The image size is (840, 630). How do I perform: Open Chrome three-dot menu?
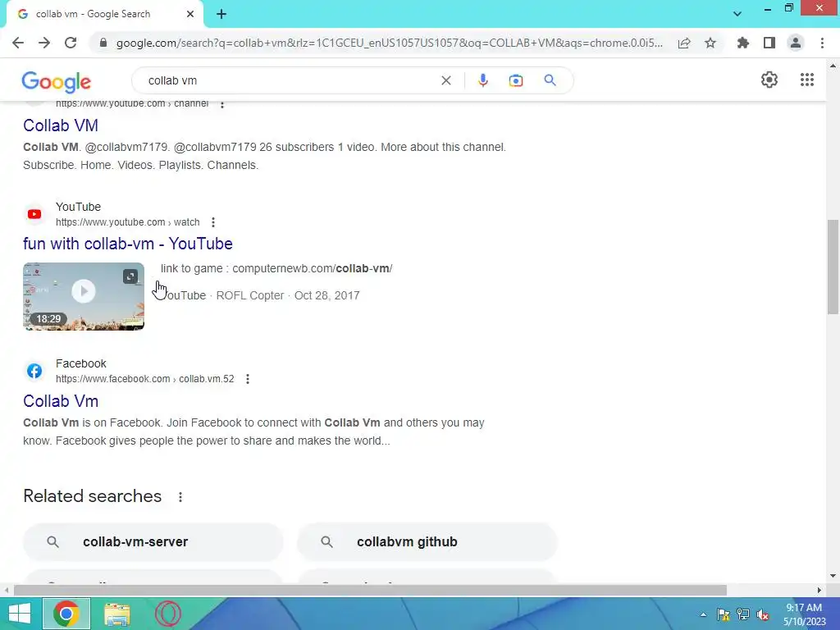pyautogui.click(x=822, y=43)
